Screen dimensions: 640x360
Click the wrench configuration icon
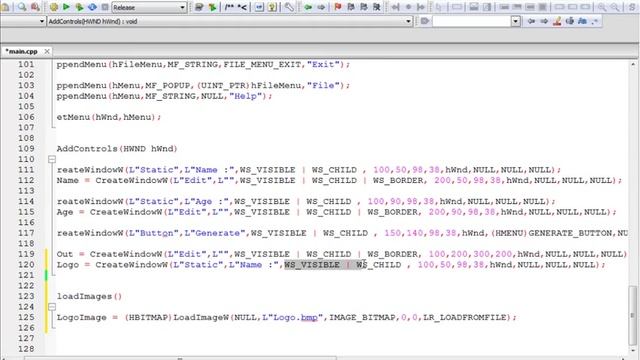(x=289, y=7)
